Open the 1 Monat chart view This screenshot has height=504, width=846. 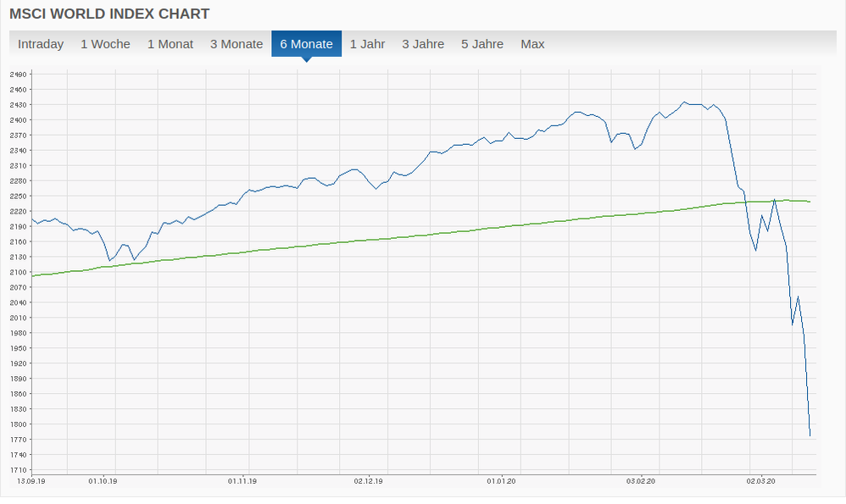pyautogui.click(x=170, y=44)
